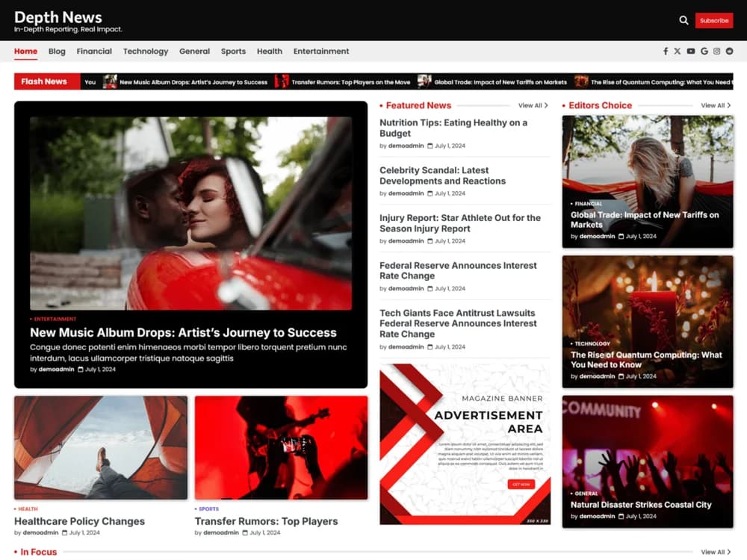Screen dimensions: 747x560
Task: Click the X (Twitter) social icon
Action: click(x=678, y=51)
